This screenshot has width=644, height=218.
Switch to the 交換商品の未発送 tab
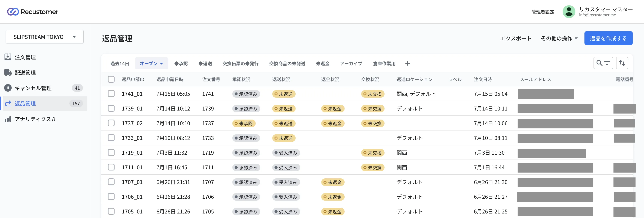pos(287,64)
